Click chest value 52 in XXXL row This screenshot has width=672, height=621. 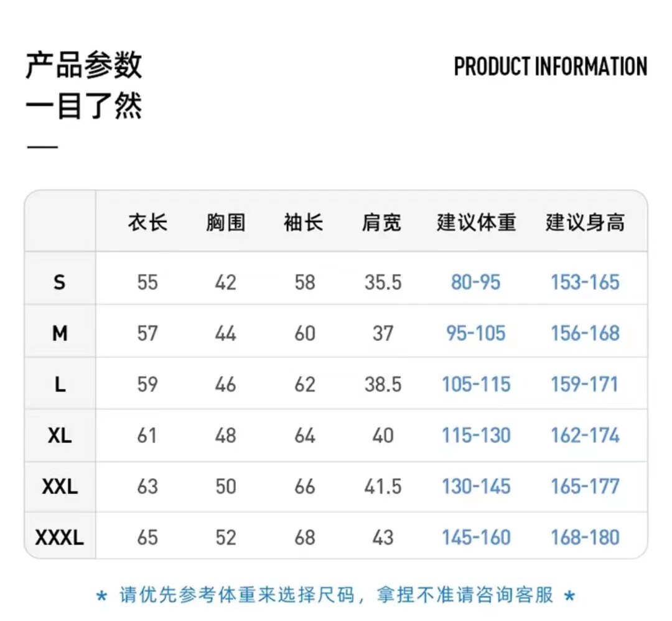pyautogui.click(x=225, y=538)
